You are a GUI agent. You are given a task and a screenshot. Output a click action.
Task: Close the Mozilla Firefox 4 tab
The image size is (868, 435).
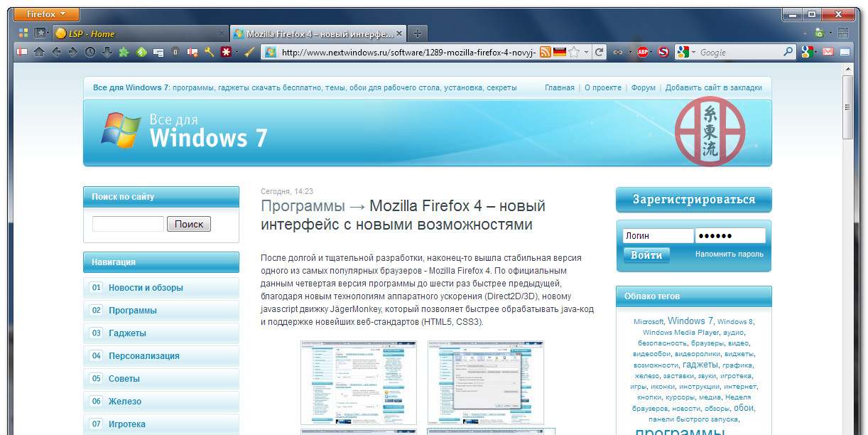399,33
